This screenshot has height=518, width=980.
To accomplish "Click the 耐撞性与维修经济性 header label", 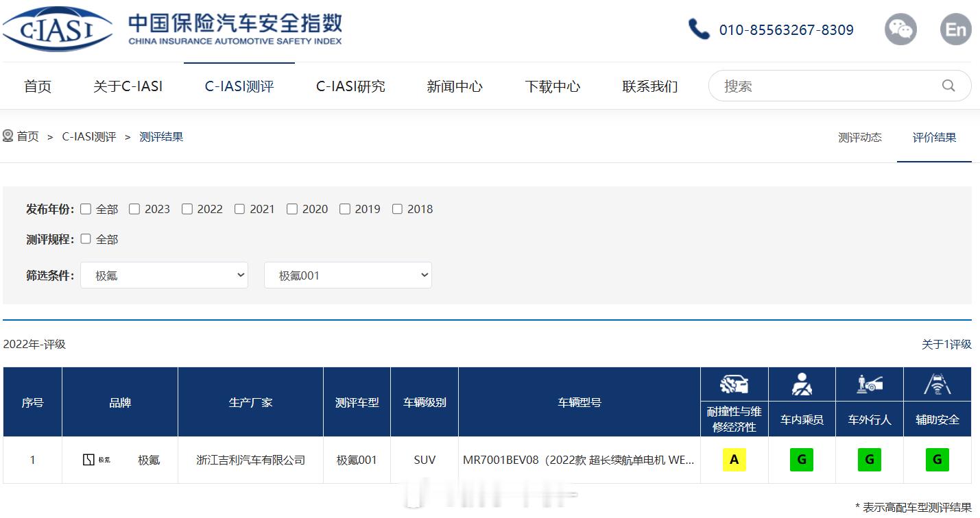I will click(x=734, y=419).
